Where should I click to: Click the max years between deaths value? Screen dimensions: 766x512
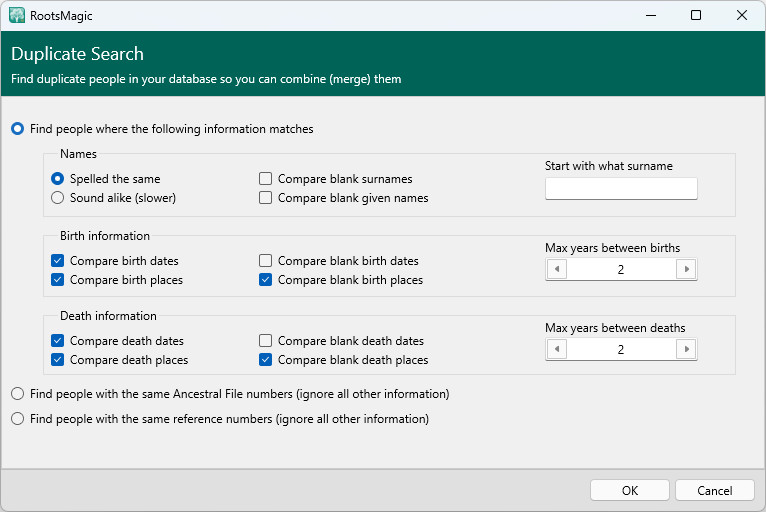pyautogui.click(x=621, y=349)
